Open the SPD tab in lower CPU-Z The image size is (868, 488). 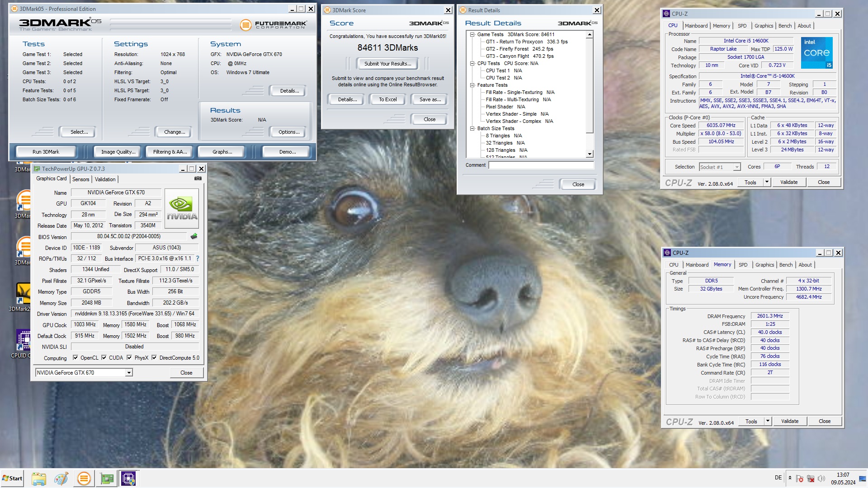tap(743, 265)
